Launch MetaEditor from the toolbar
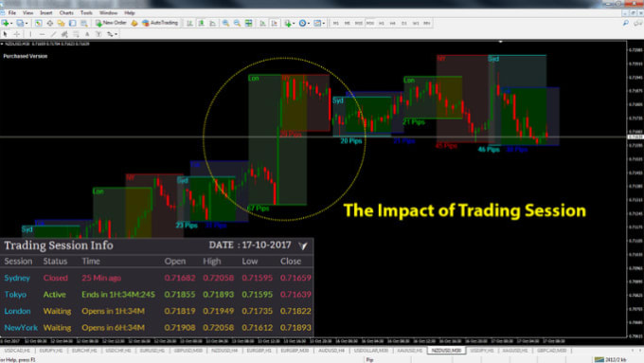Image resolution: width=644 pixels, height=363 pixels. coord(134,23)
